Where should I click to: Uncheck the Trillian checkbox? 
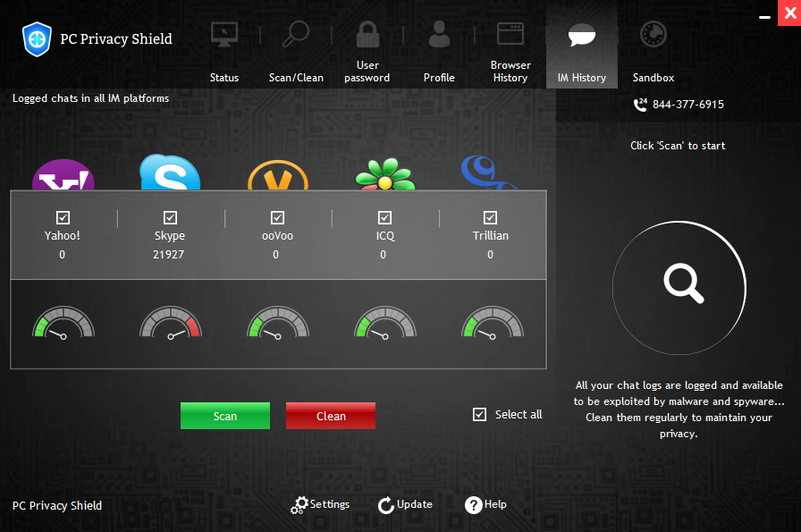(491, 217)
